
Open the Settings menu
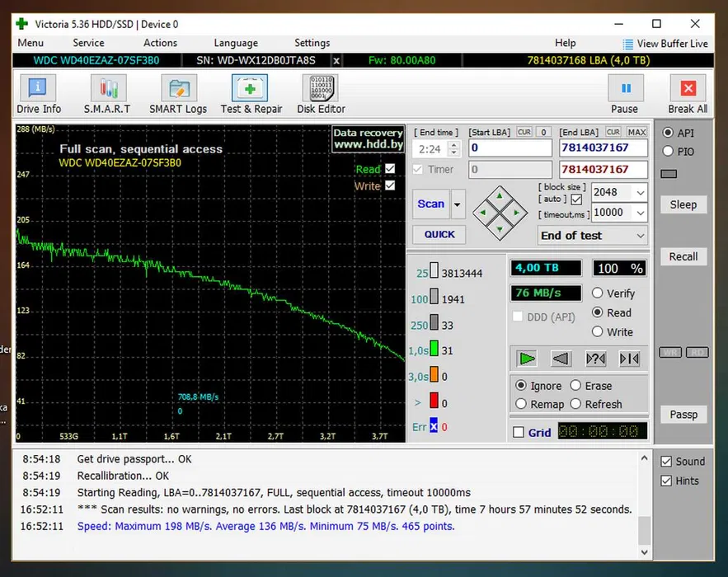click(x=312, y=43)
